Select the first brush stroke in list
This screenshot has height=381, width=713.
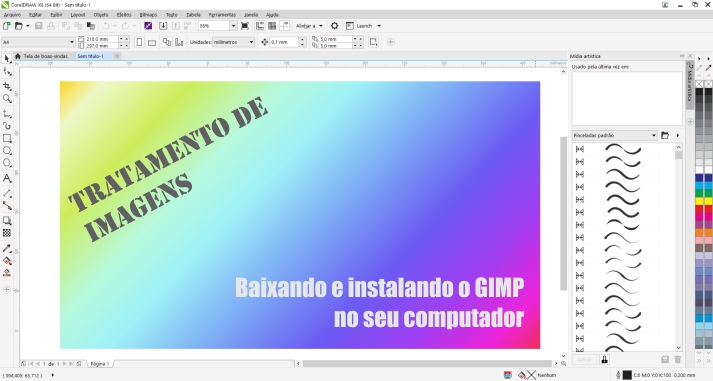(x=623, y=149)
